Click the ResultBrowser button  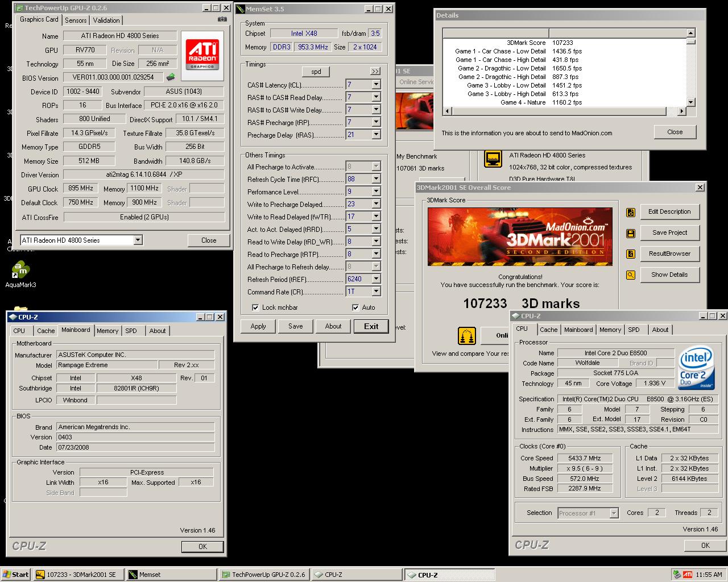[670, 253]
